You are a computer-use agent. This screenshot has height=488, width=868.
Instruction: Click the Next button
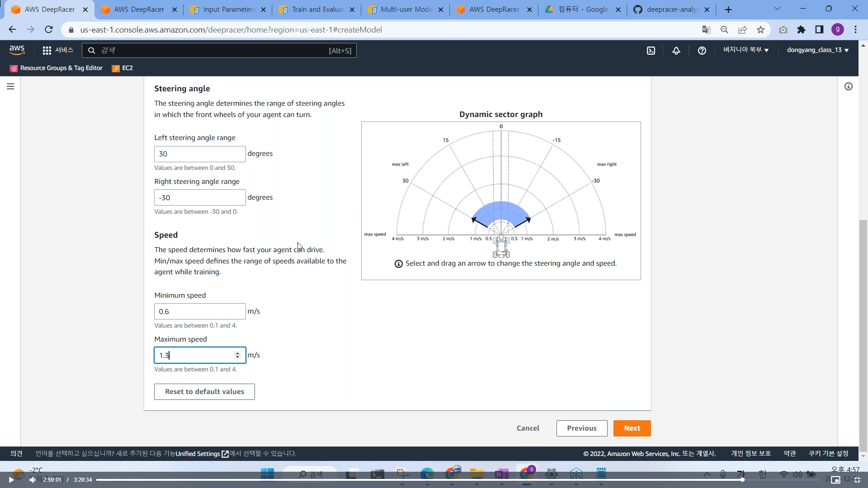632,428
